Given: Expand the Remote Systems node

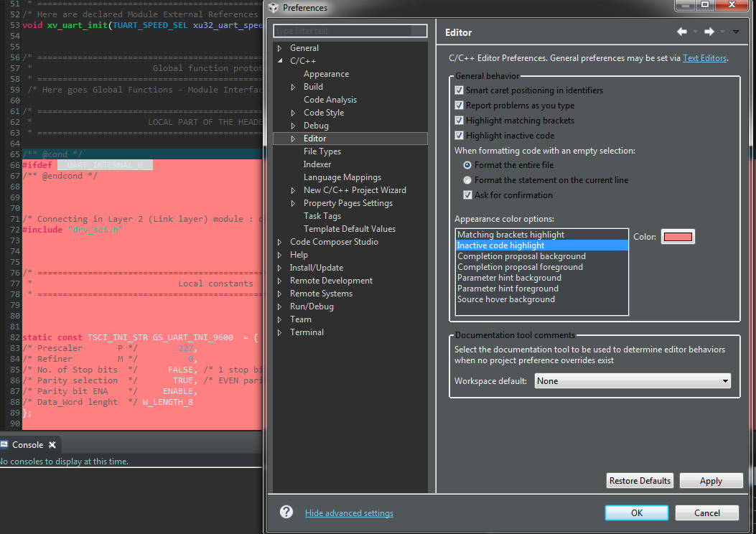Looking at the screenshot, I should click(x=280, y=294).
